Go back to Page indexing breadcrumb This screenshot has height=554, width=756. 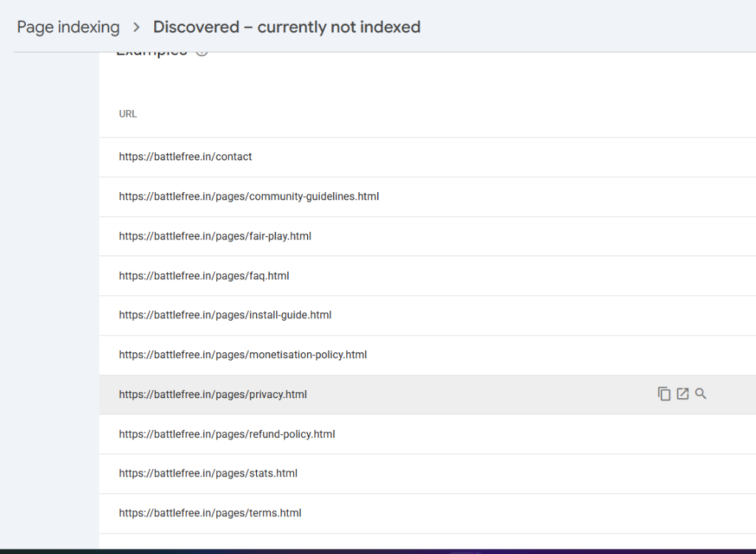(68, 27)
